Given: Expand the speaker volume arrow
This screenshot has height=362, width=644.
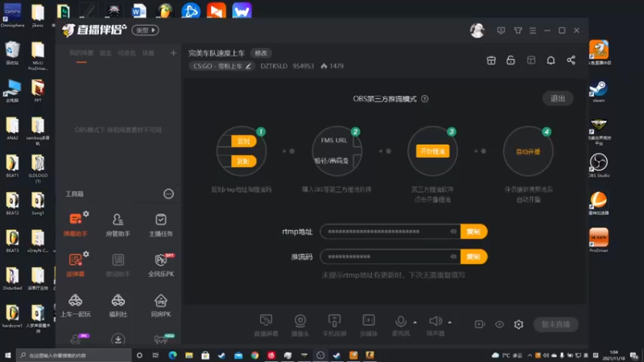Looking at the screenshot, I should click(450, 323).
